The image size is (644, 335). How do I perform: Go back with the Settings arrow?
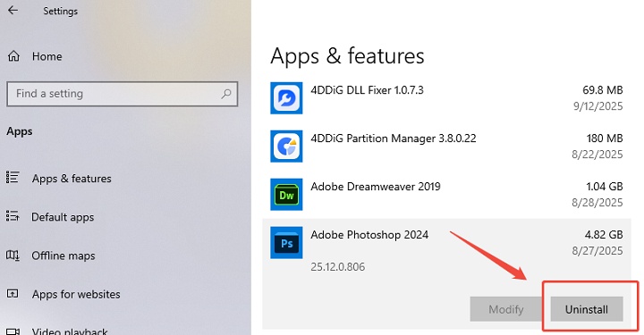coord(13,10)
